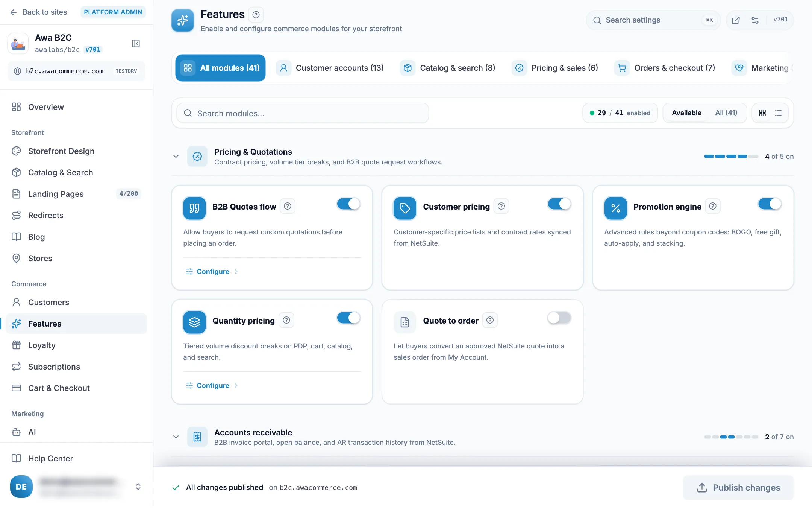Image resolution: width=812 pixels, height=508 pixels.
Task: Click the sliders settings icon in header
Action: [755, 20]
